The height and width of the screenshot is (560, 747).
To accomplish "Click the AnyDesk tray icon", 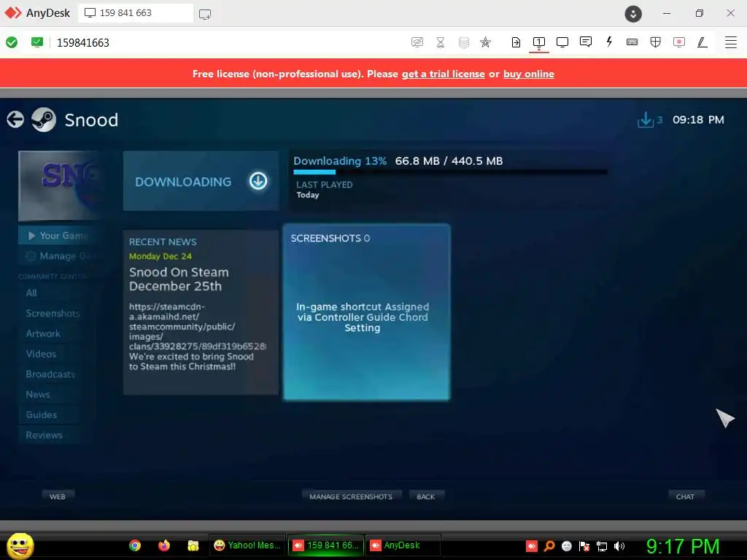I will tap(532, 545).
